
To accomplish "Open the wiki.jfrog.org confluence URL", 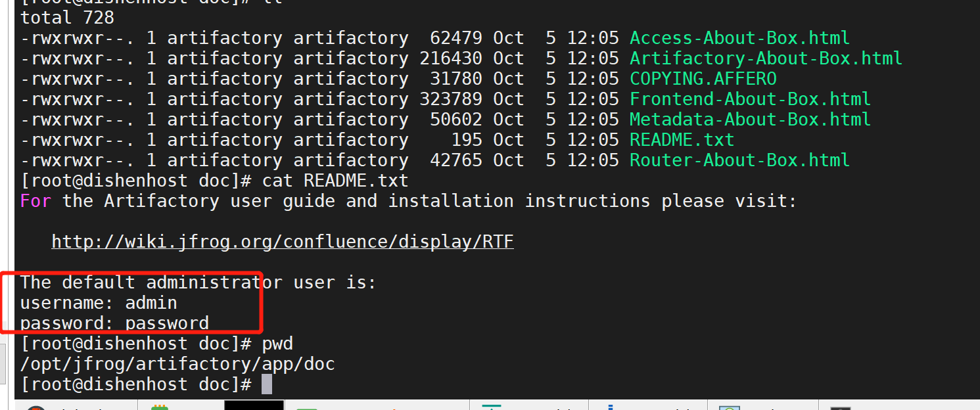I will coord(283,242).
